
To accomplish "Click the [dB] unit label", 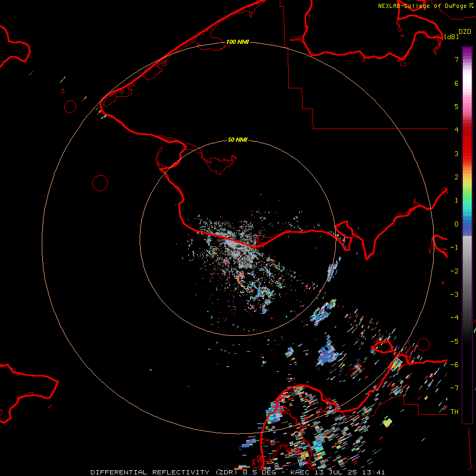I will (451, 36).
